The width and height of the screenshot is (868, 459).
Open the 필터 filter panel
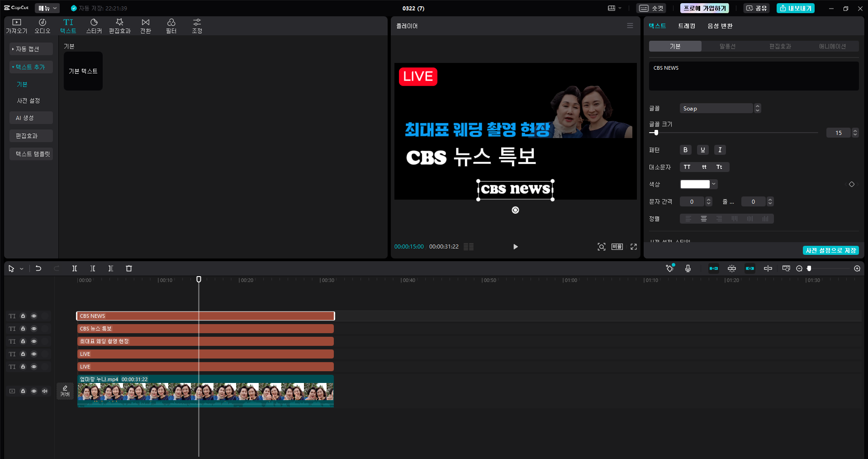click(171, 26)
